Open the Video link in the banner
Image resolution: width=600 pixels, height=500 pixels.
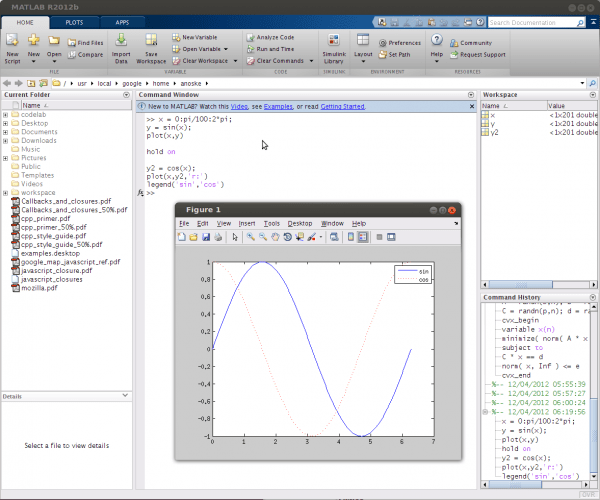(x=239, y=107)
